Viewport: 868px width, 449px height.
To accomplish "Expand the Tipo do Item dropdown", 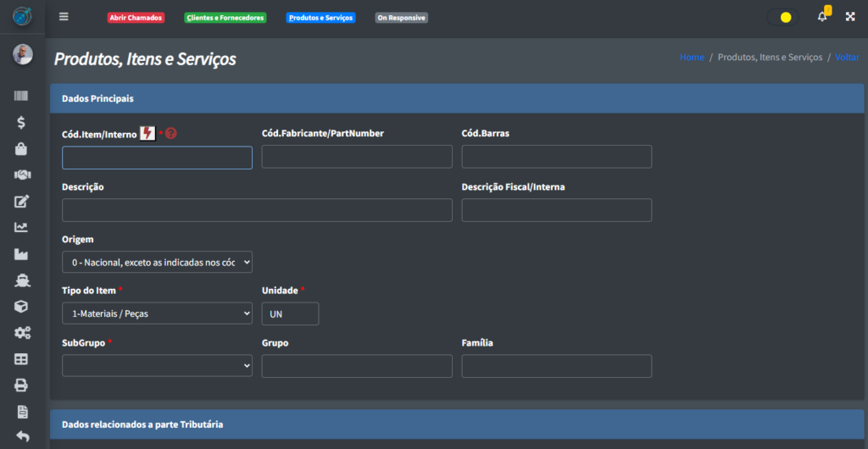I will [x=157, y=313].
